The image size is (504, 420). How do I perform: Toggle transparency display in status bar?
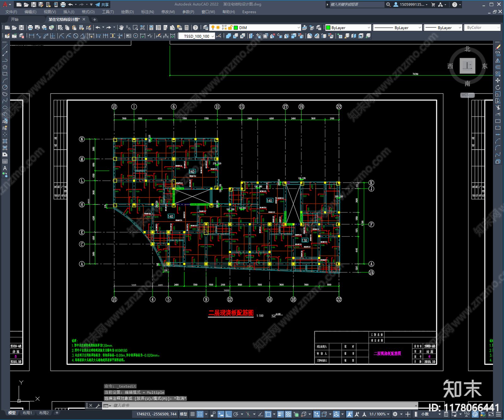(x=288, y=414)
